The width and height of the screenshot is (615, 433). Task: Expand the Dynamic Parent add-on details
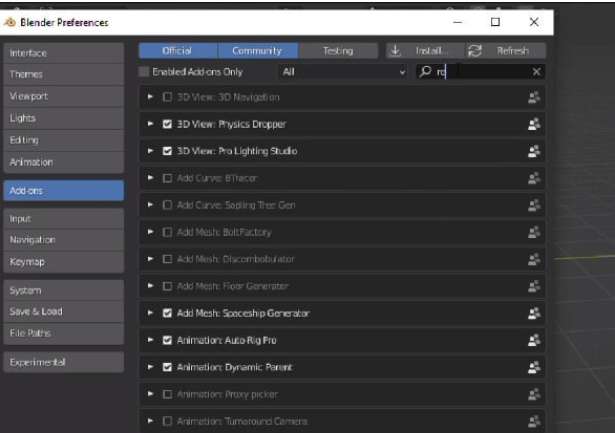click(x=150, y=367)
